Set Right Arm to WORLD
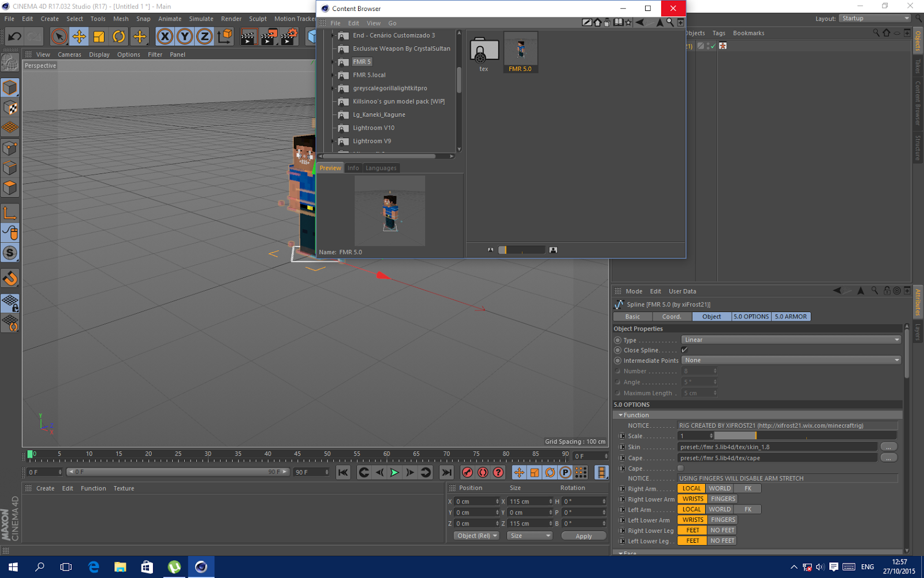 (720, 488)
